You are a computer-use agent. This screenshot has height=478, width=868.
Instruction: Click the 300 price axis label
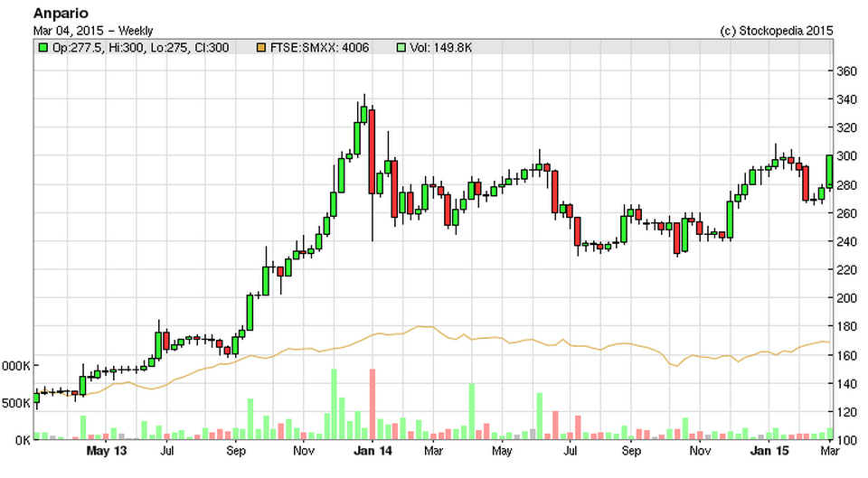point(846,156)
